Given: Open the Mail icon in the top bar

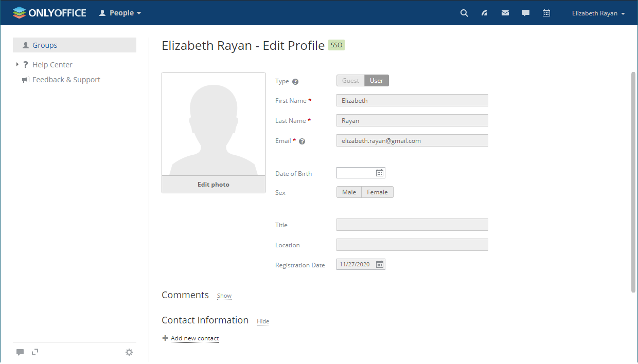Looking at the screenshot, I should click(505, 13).
